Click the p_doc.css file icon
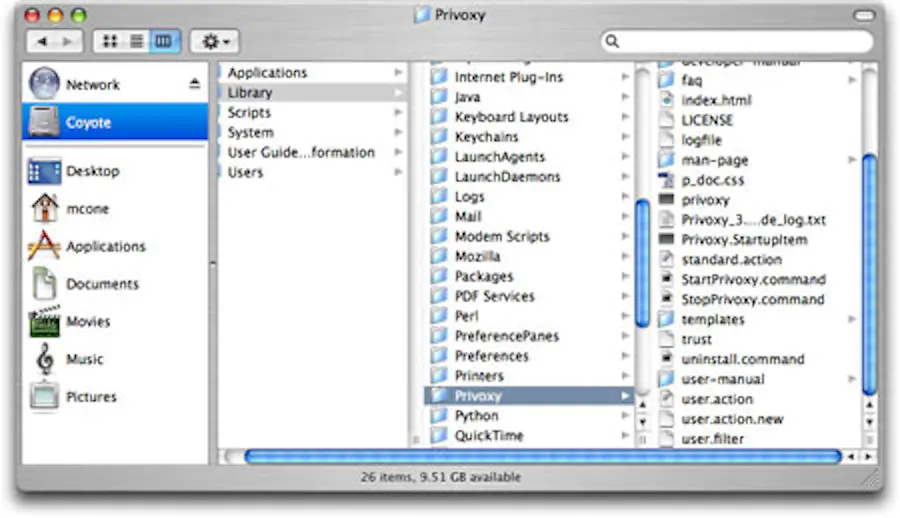 666,180
